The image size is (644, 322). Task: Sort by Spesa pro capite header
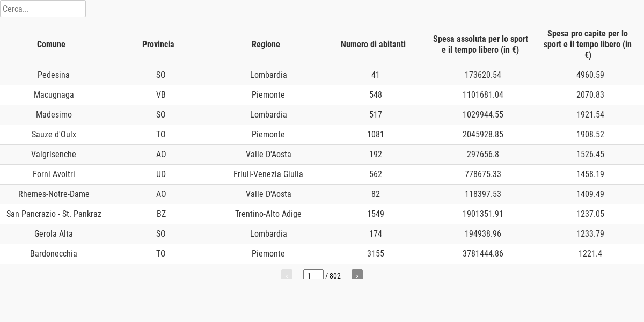tap(588, 45)
